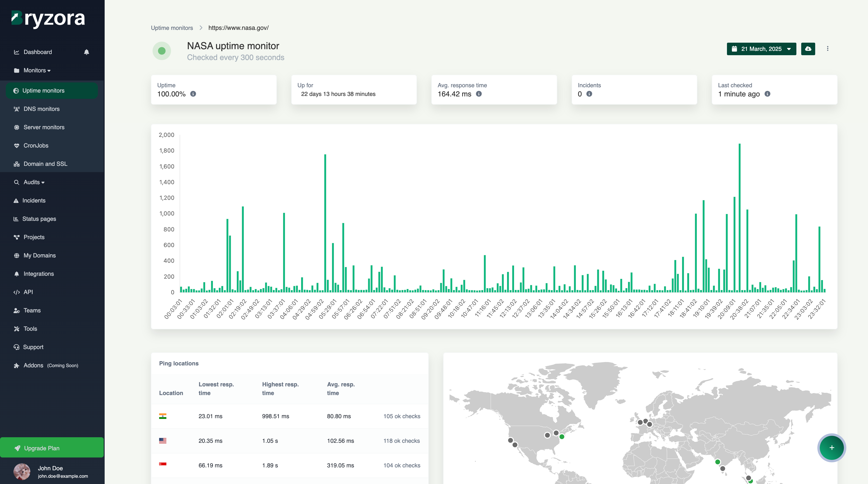Click the Ping locations heading
The image size is (868, 484).
(179, 363)
